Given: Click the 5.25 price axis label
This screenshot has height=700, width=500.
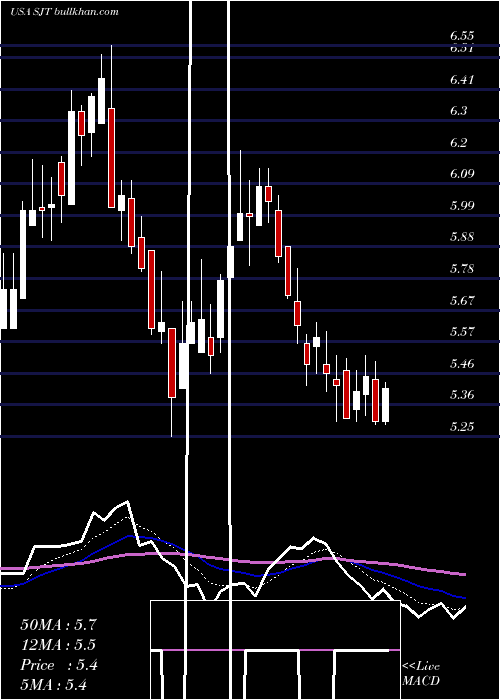Looking at the screenshot, I should point(462,426).
